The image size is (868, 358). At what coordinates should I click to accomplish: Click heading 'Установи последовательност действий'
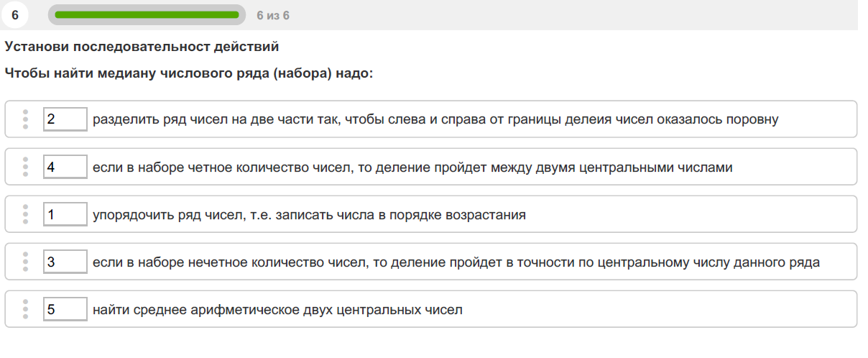click(x=142, y=47)
